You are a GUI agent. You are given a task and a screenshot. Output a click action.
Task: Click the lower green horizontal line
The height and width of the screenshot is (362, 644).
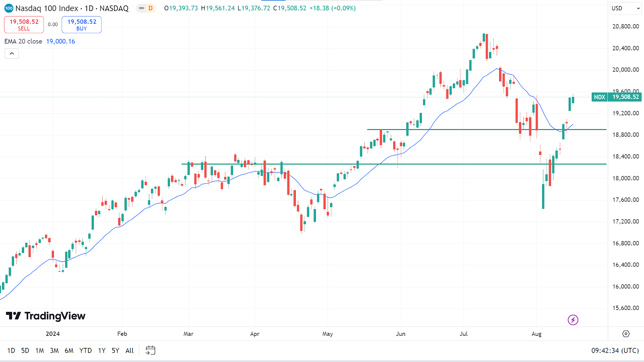pyautogui.click(x=394, y=164)
